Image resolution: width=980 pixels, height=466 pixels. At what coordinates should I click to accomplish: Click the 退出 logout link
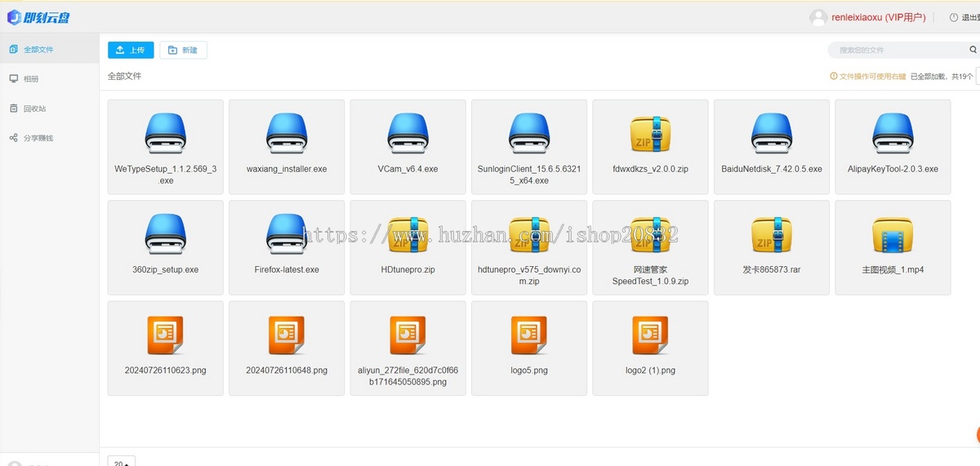(964, 17)
